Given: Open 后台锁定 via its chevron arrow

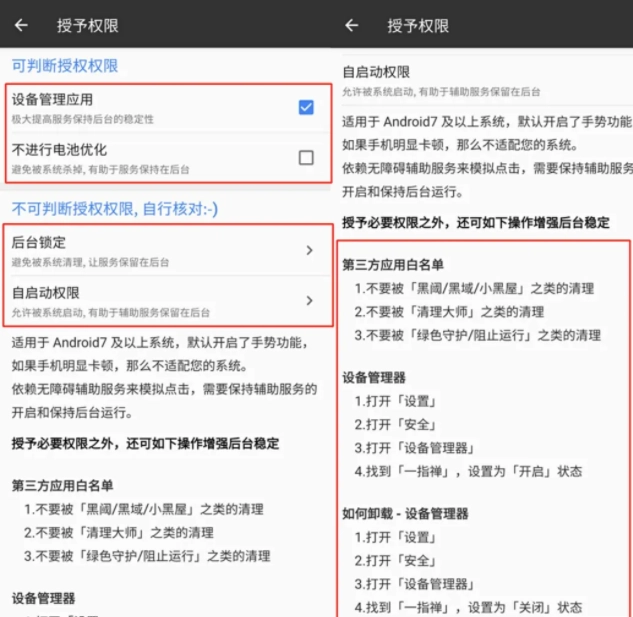Looking at the screenshot, I should (x=308, y=250).
